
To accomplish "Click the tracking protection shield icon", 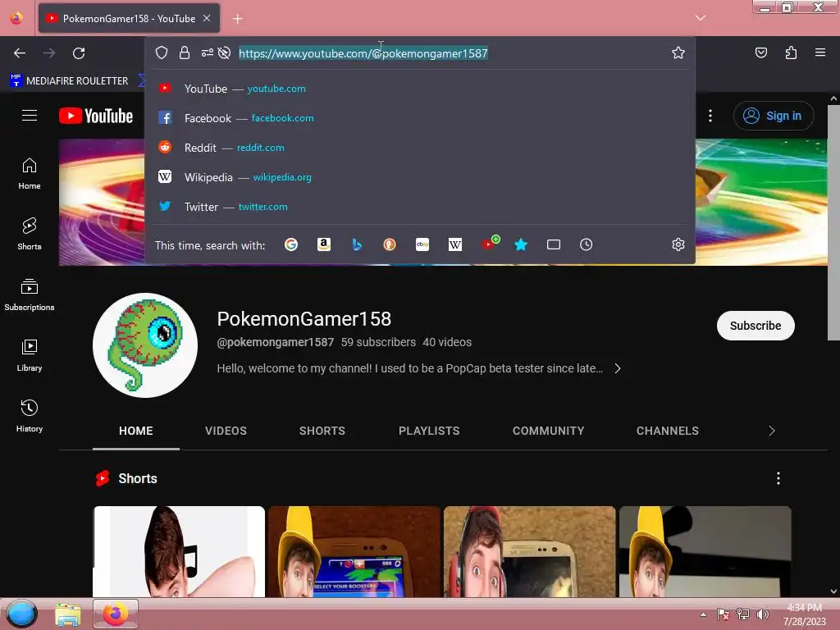I will tap(162, 53).
